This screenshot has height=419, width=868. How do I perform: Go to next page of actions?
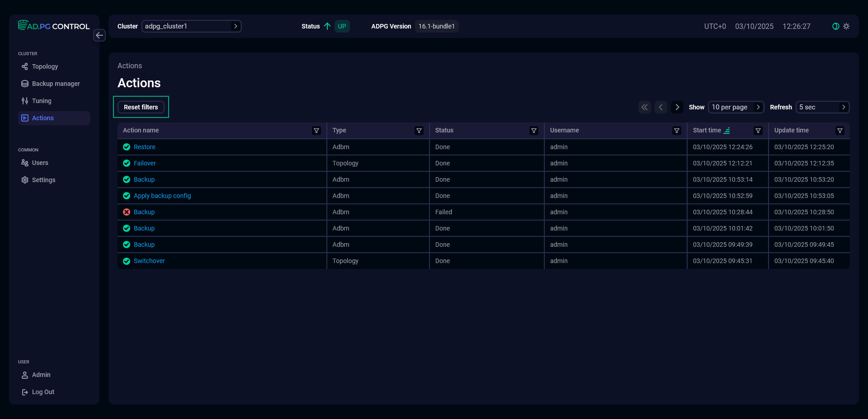click(x=677, y=107)
